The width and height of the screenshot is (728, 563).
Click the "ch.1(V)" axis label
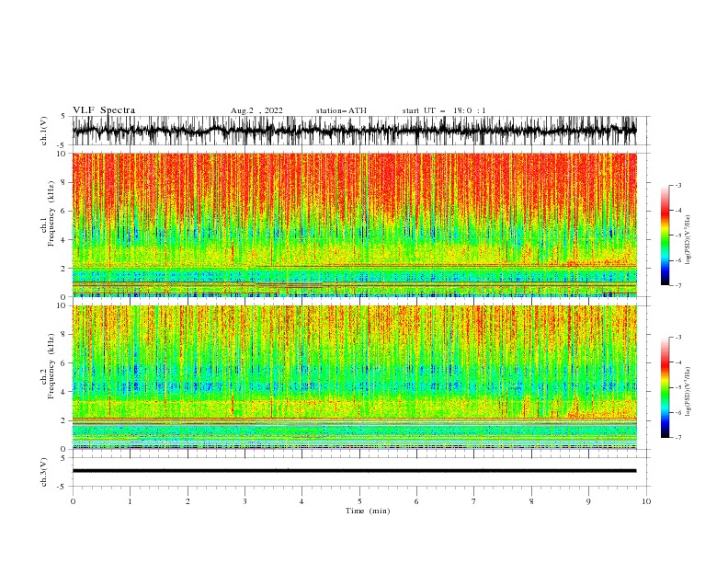tap(44, 131)
